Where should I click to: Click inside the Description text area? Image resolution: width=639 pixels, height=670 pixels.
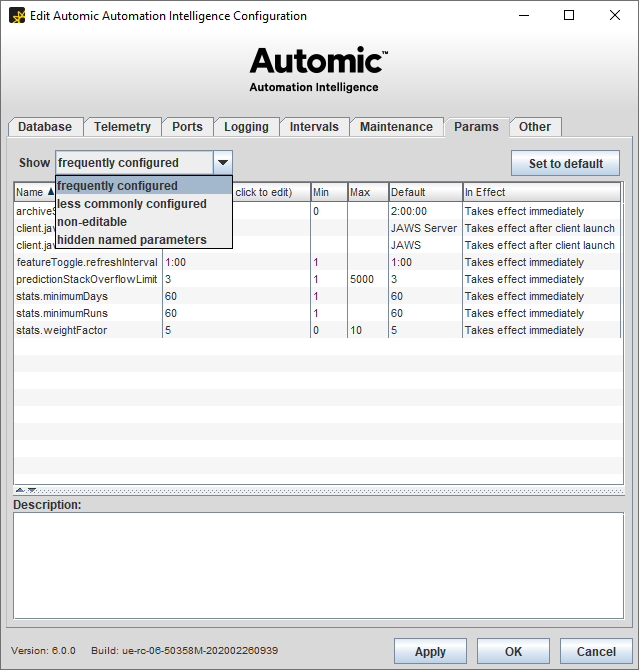[x=318, y=565]
